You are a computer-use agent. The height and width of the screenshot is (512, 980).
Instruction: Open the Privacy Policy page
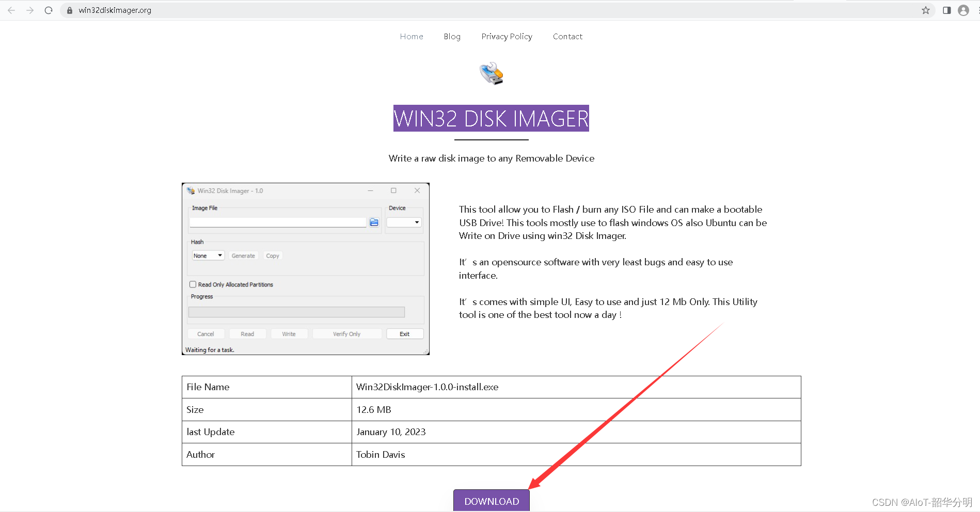tap(507, 36)
